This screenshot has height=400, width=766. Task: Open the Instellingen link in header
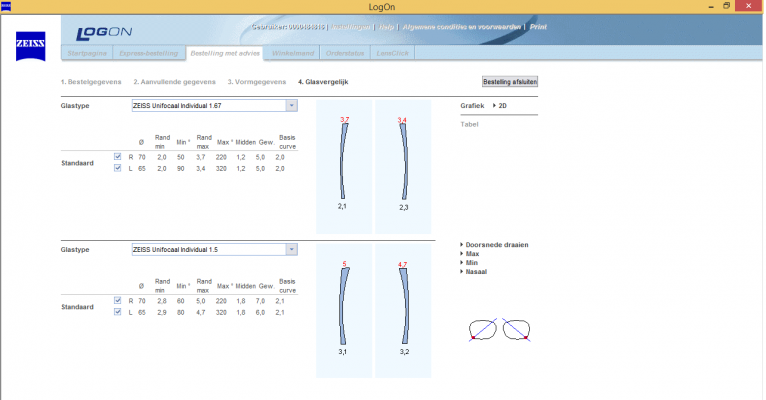350,27
